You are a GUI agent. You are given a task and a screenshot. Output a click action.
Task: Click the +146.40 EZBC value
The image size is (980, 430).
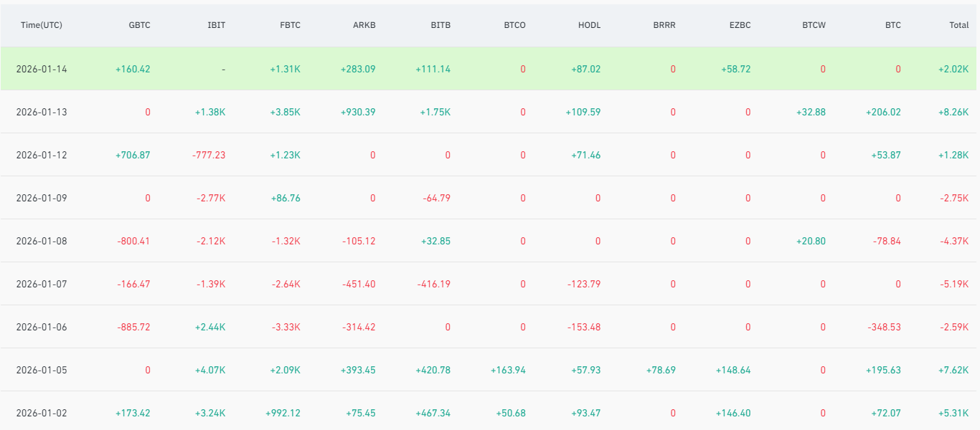pyautogui.click(x=733, y=414)
